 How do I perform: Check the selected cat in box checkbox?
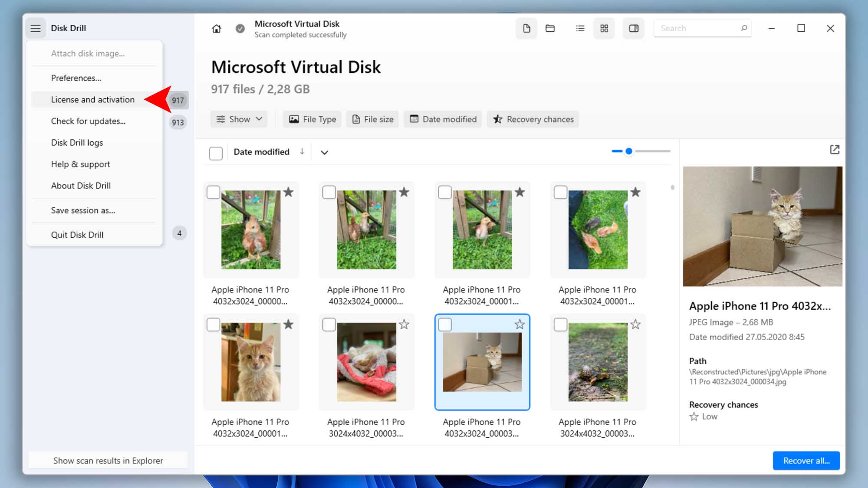[x=445, y=324]
